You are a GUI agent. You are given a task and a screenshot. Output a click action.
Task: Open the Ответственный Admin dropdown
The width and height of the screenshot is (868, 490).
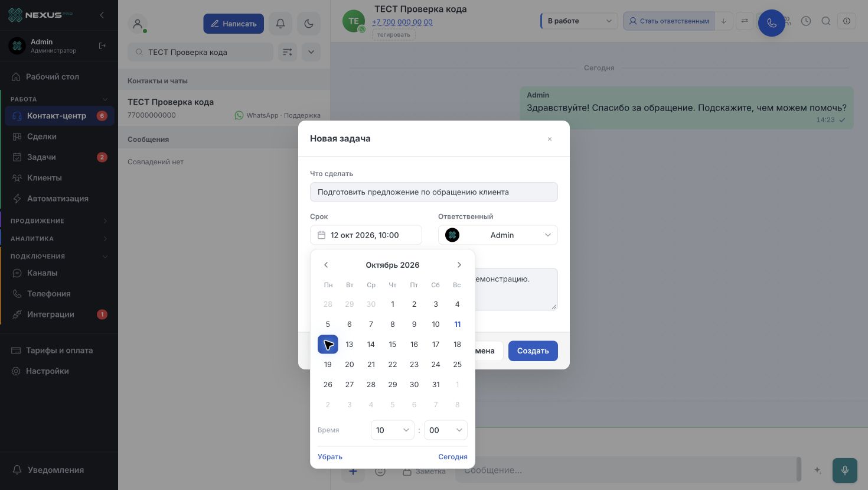[x=498, y=235]
